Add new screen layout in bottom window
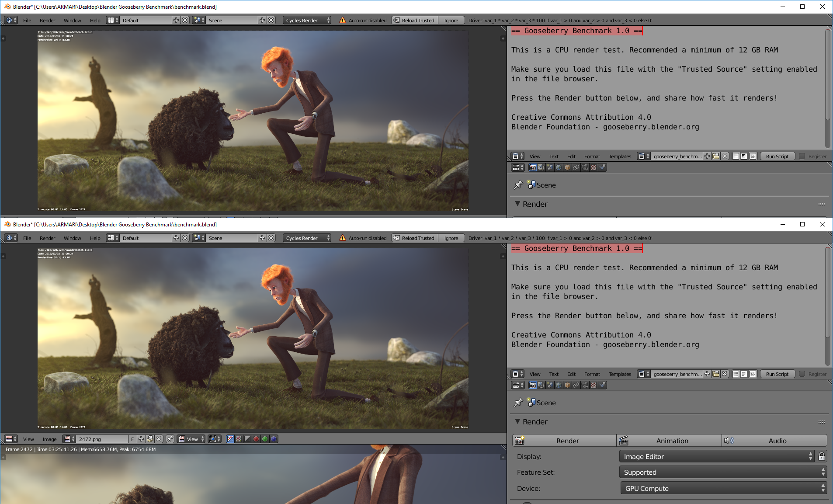The image size is (833, 504). click(176, 238)
